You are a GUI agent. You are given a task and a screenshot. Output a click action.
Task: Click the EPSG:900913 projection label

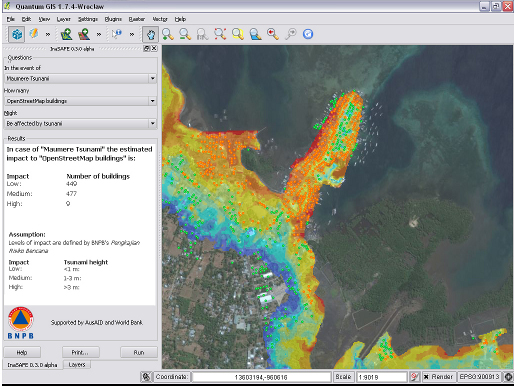(479, 377)
